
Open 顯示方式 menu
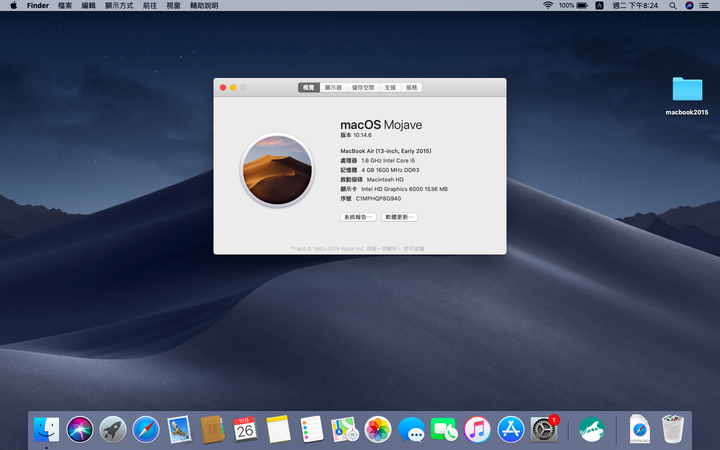click(x=119, y=6)
